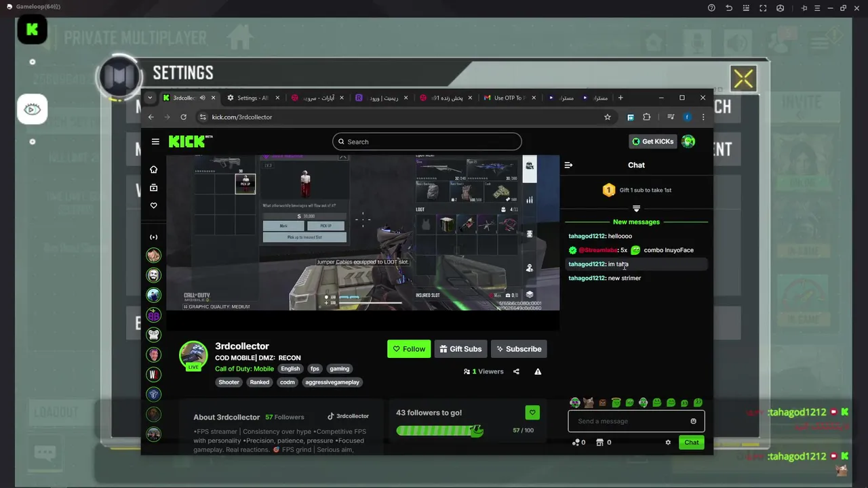868x488 pixels.
Task: Click @Streamlabs username in chat
Action: pos(598,250)
